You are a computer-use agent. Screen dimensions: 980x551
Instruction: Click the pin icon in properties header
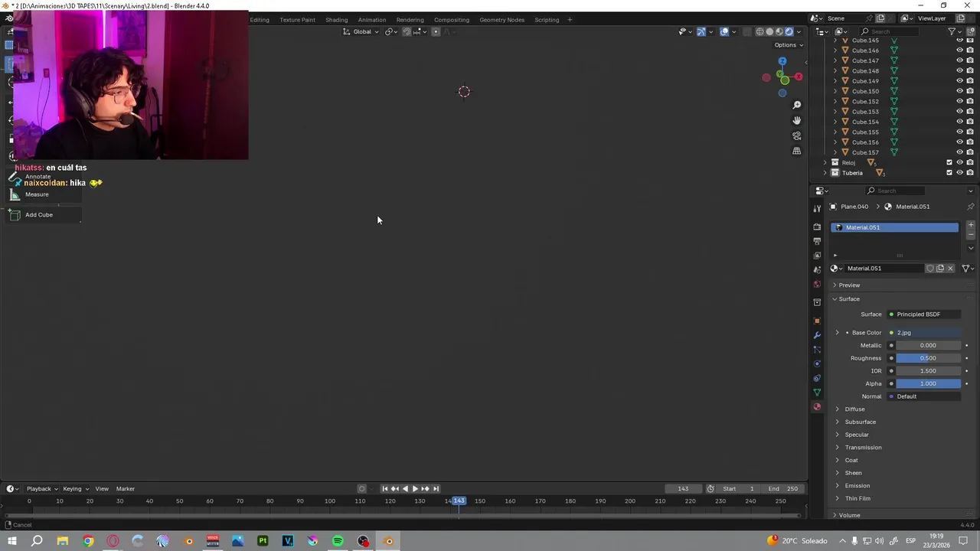[971, 207]
